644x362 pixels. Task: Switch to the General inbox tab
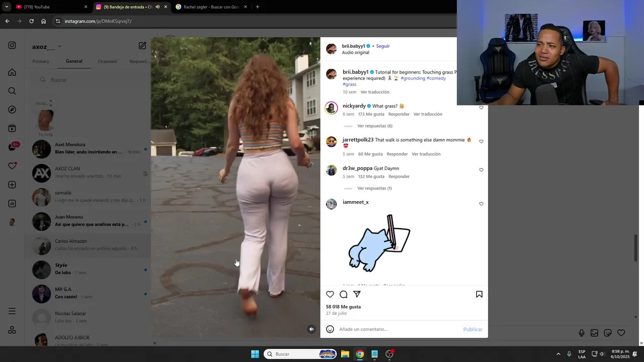(74, 61)
